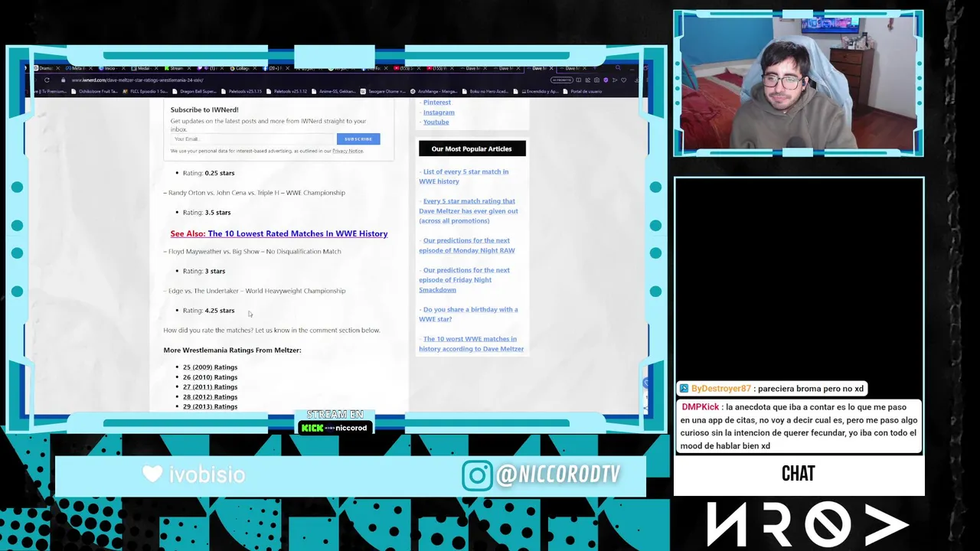The width and height of the screenshot is (980, 551).
Task: Open the Tasogare Otome bookmark
Action: [383, 91]
